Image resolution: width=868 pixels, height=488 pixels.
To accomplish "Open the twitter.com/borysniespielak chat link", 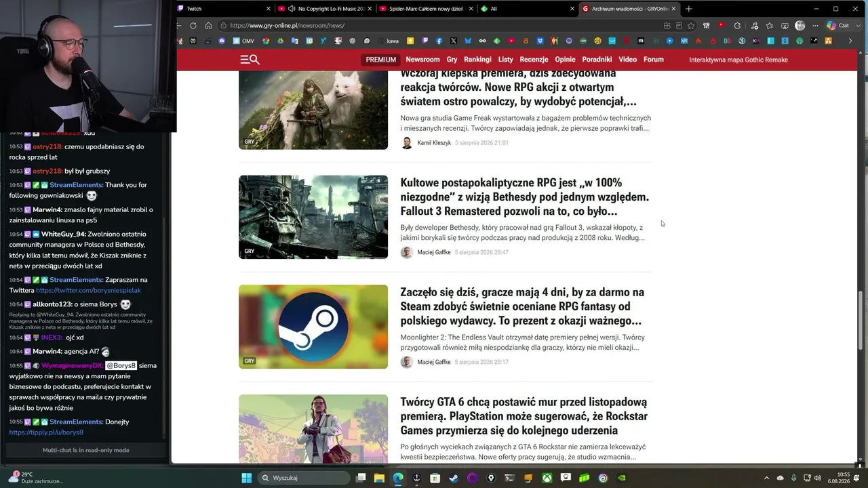I will point(88,290).
